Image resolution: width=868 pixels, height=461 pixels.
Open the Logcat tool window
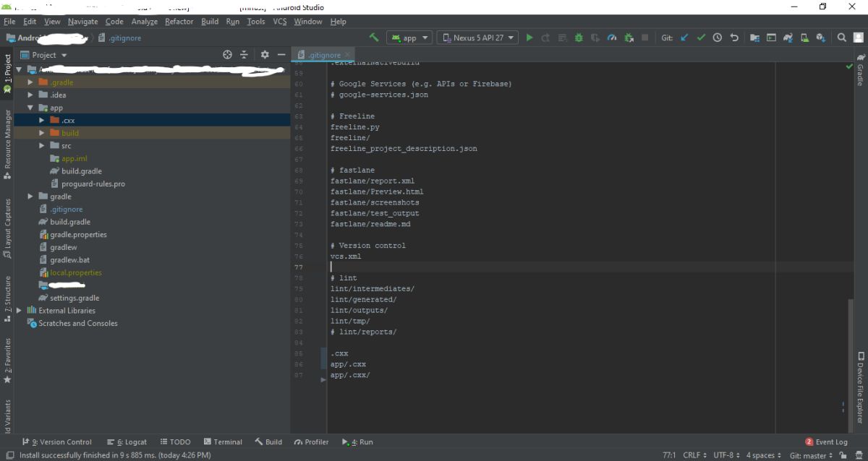(x=127, y=441)
